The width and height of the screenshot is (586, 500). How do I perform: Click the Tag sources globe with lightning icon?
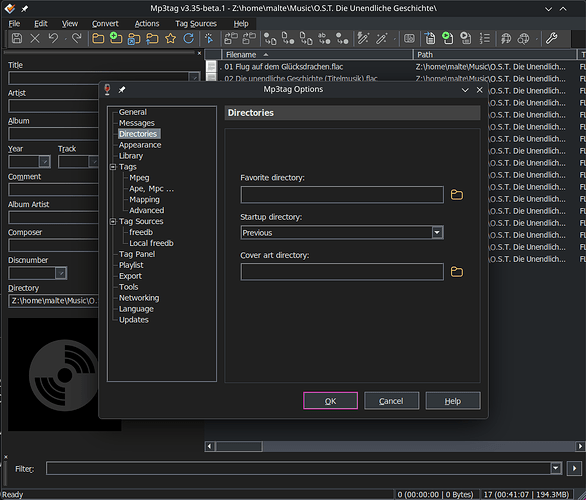(x=506, y=38)
